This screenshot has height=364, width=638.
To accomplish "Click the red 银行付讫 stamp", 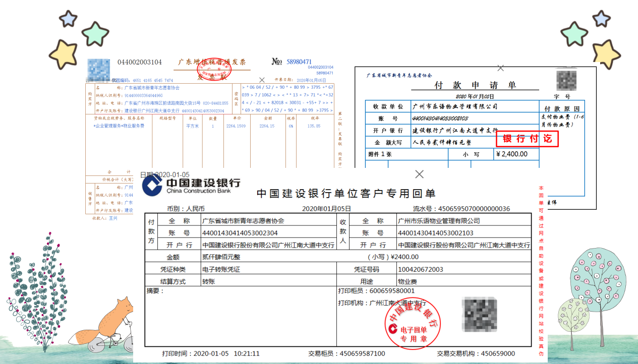I will (527, 139).
